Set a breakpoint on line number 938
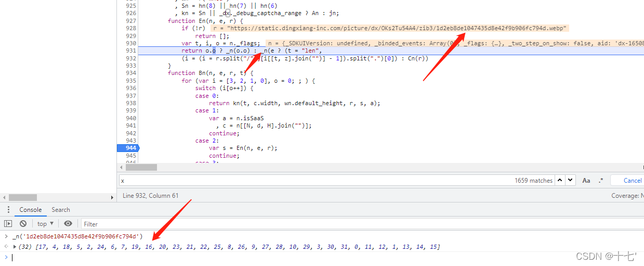 (130, 103)
